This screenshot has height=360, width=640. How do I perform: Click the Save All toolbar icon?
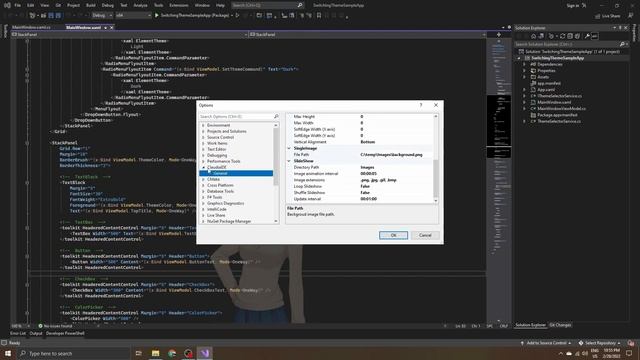coord(58,15)
